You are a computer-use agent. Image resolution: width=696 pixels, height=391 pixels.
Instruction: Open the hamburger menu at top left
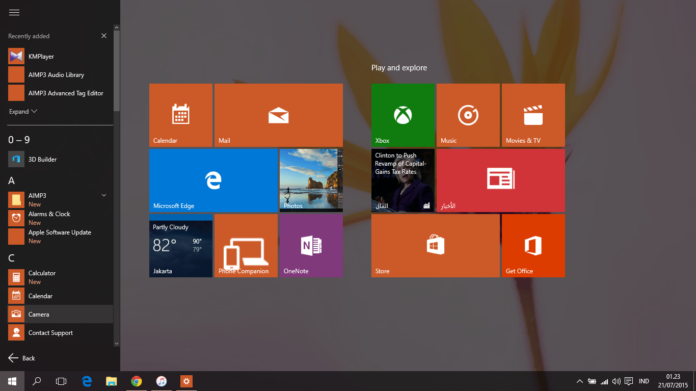point(14,12)
